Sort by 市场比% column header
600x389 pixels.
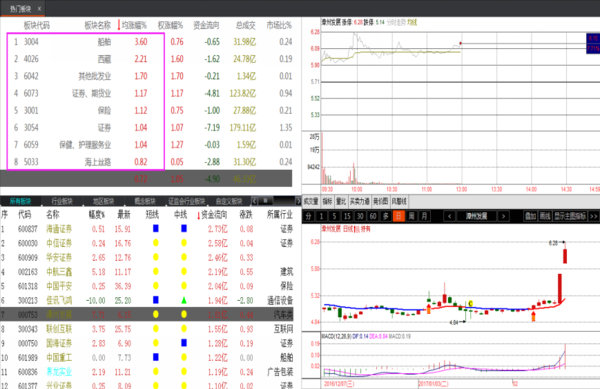point(279,26)
